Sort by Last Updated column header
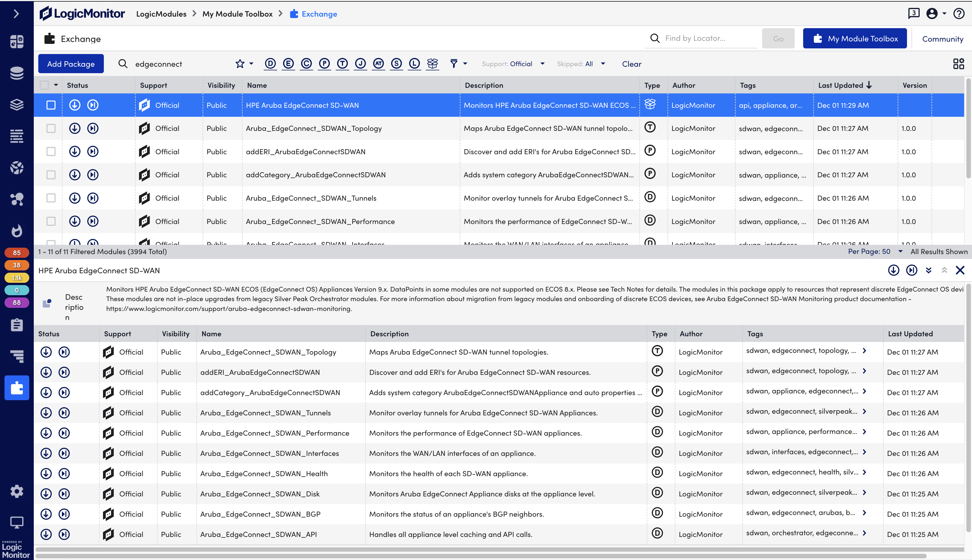Screen dimensions: 972x560 (x=845, y=85)
